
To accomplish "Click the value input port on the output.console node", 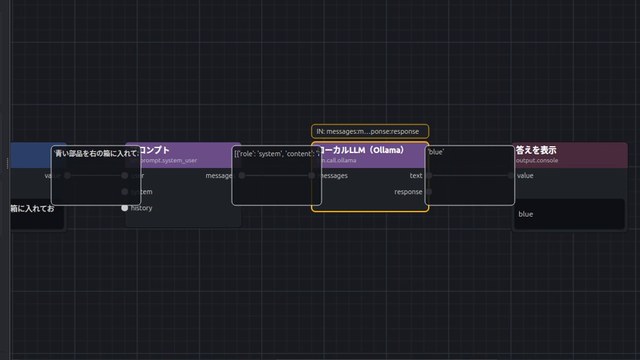I will [x=511, y=176].
